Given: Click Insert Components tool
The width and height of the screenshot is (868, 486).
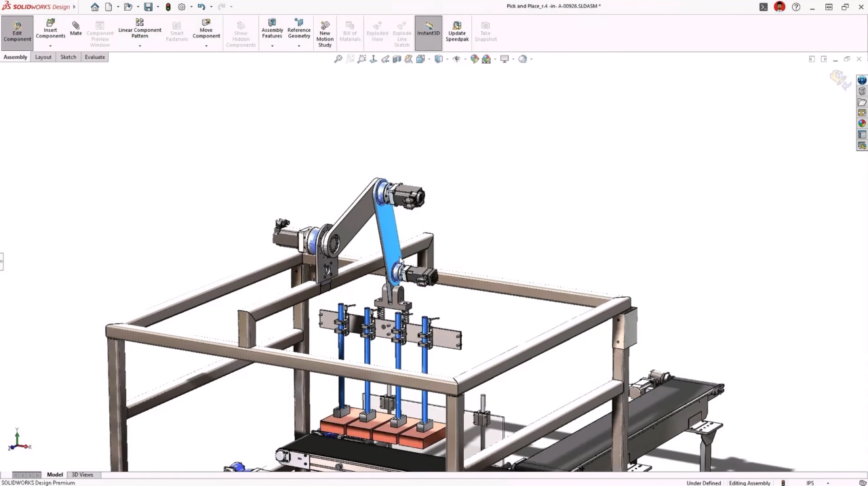Looking at the screenshot, I should click(50, 30).
